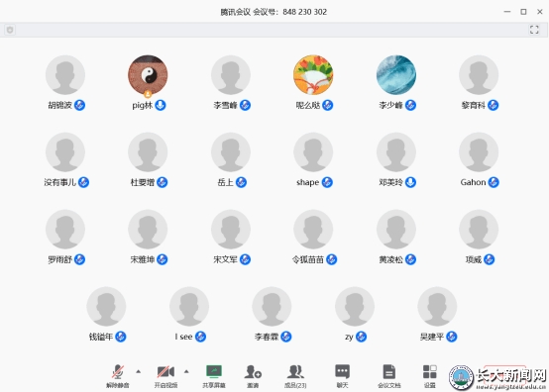Open the settings grid icon
549x392 pixels.
[430, 375]
